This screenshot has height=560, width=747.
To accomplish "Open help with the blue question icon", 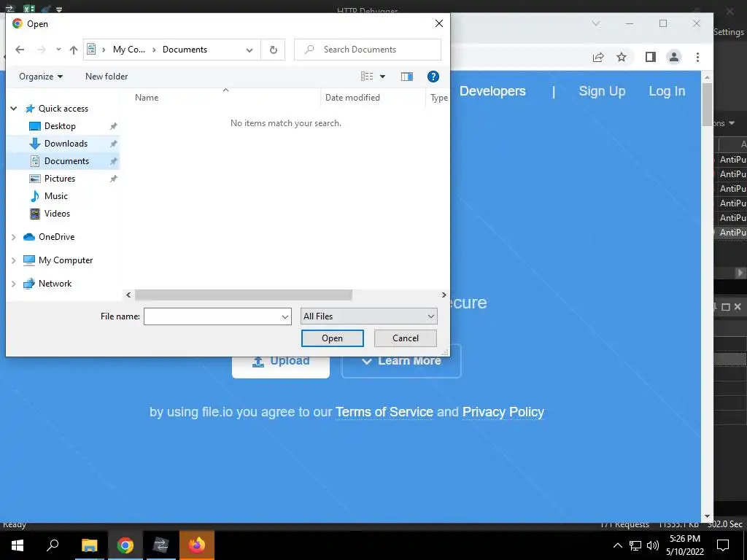I will (433, 77).
